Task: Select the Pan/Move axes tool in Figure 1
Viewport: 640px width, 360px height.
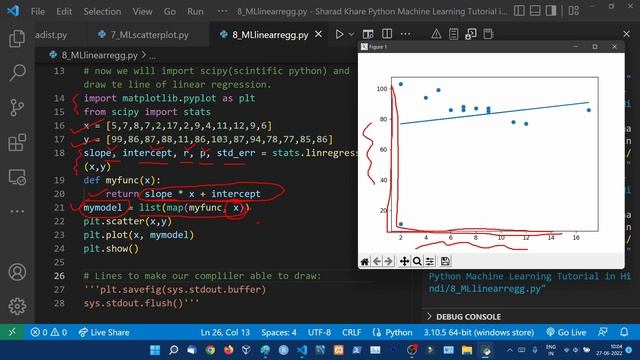Action: [404, 261]
